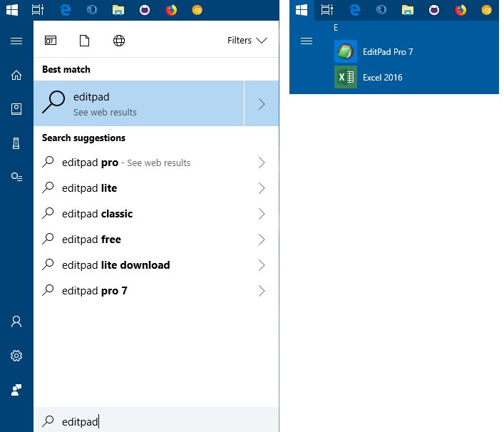The height and width of the screenshot is (432, 504).
Task: Filter results by Web globe icon
Action: click(119, 41)
